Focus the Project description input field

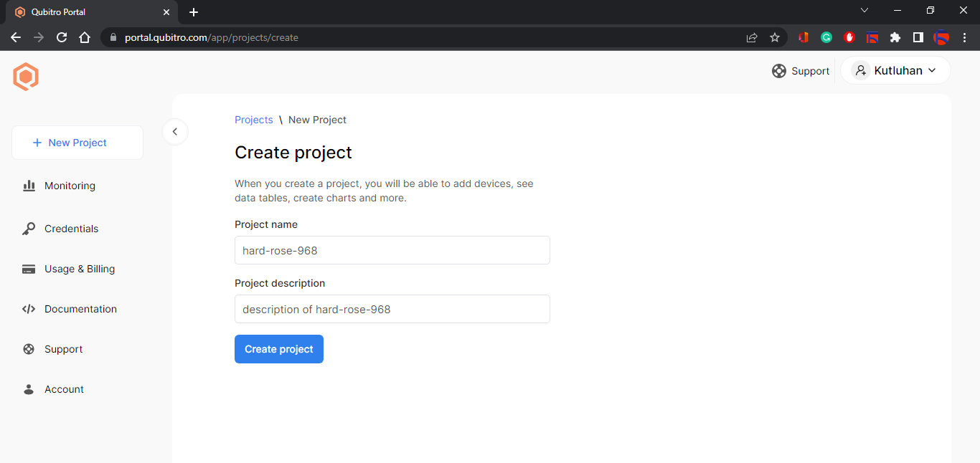pos(392,309)
